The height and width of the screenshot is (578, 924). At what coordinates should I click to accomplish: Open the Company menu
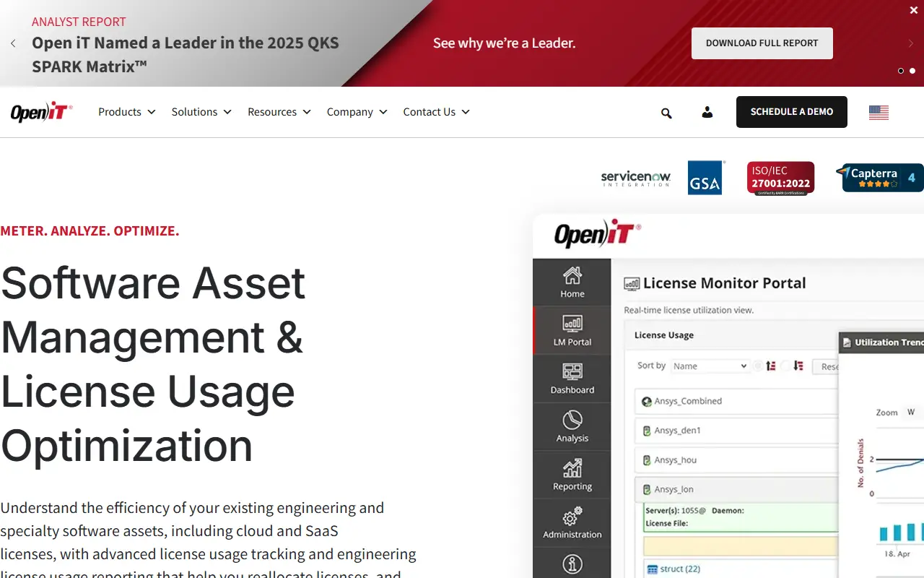pos(357,112)
